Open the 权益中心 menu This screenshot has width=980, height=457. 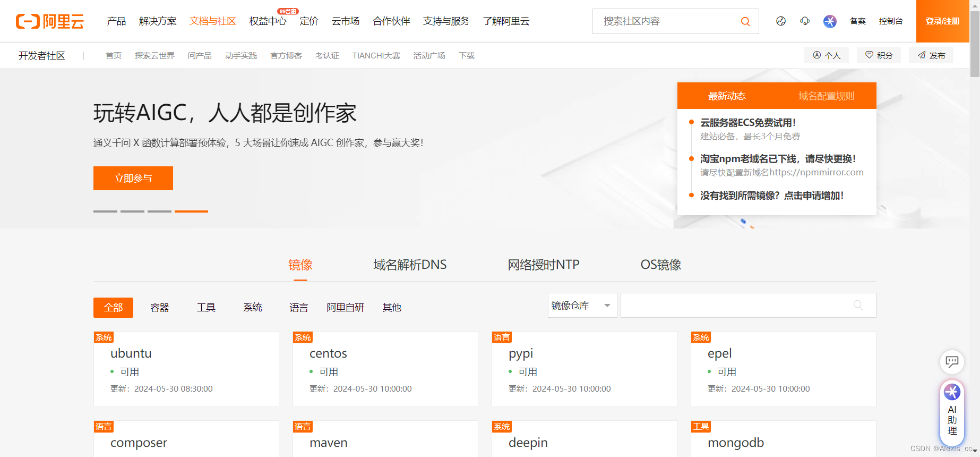pos(268,21)
